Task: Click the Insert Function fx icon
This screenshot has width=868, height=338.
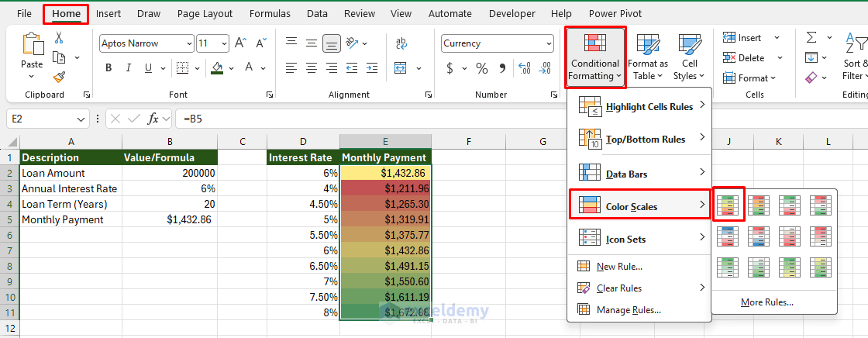Action: tap(153, 118)
